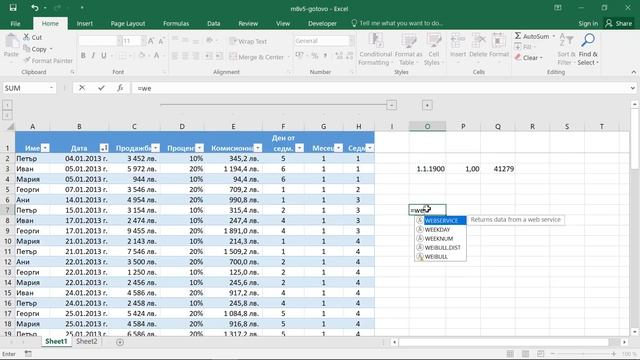Viewport: 640px width, 360px height.
Task: Toggle Underline formatting
Action: point(103,56)
